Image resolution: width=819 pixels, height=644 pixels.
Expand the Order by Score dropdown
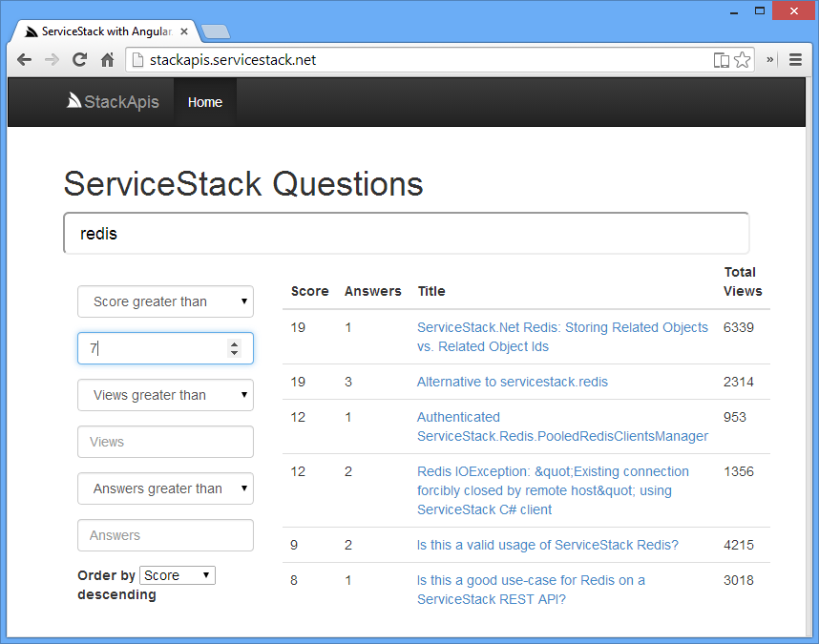click(178, 575)
